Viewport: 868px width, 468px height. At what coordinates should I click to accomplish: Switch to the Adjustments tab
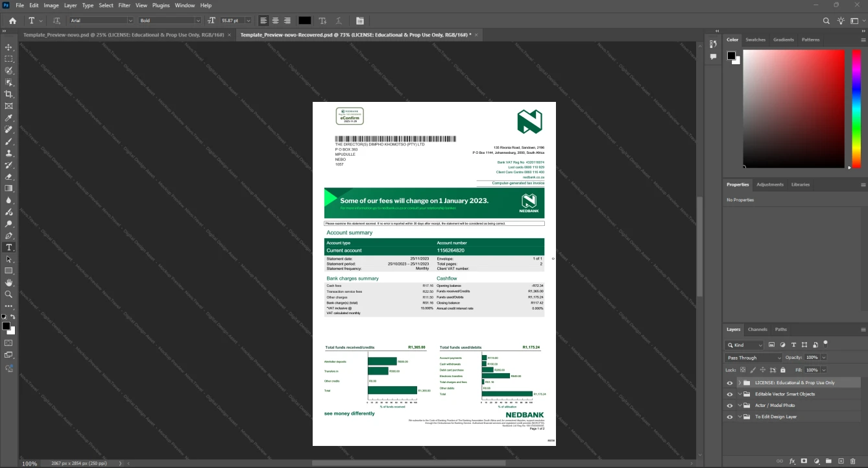click(x=770, y=184)
